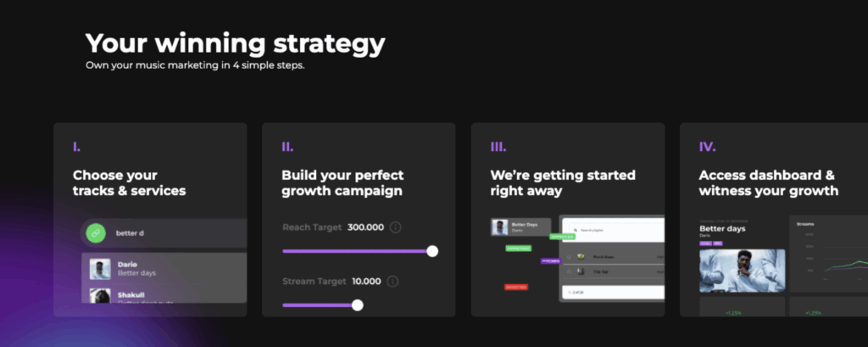This screenshot has width=868, height=347.
Task: Click the 'Your winning strategy' headline
Action: click(x=235, y=43)
